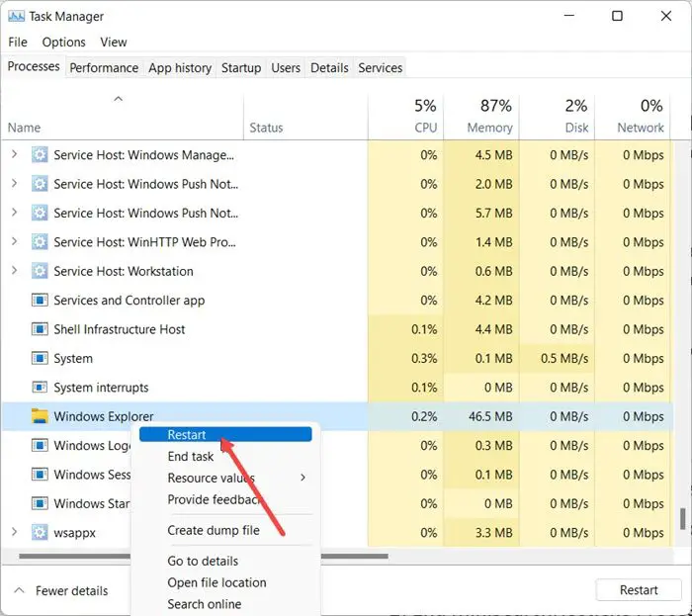Image resolution: width=692 pixels, height=616 pixels.
Task: Collapse view with Fewer details
Action: pos(61,590)
